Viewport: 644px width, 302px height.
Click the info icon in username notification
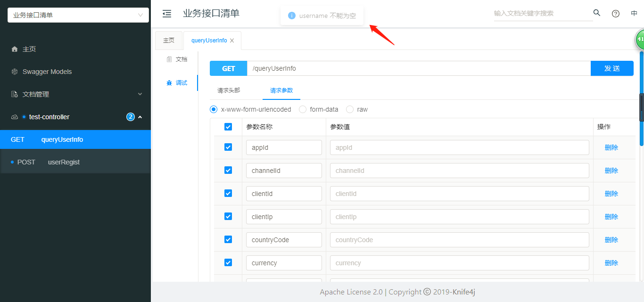click(292, 16)
